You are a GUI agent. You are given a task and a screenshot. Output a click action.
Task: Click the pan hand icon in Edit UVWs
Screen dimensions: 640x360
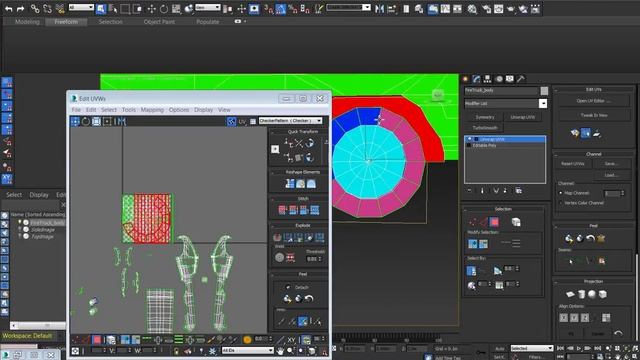click(280, 351)
